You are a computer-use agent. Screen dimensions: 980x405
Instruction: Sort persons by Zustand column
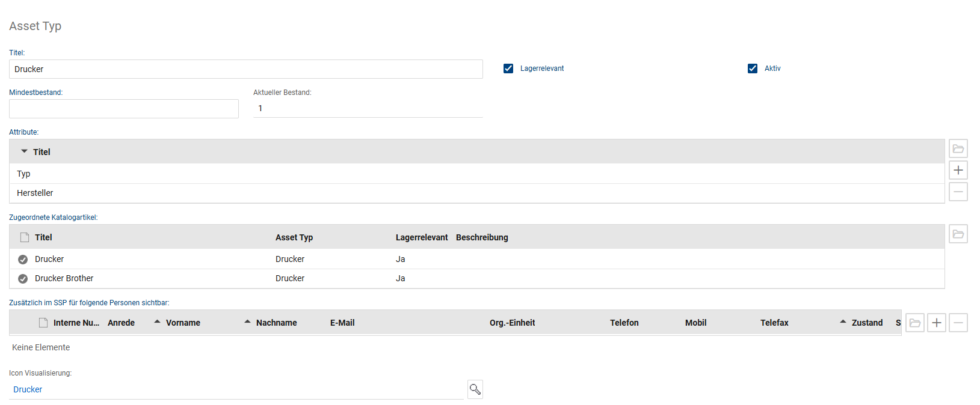(868, 323)
